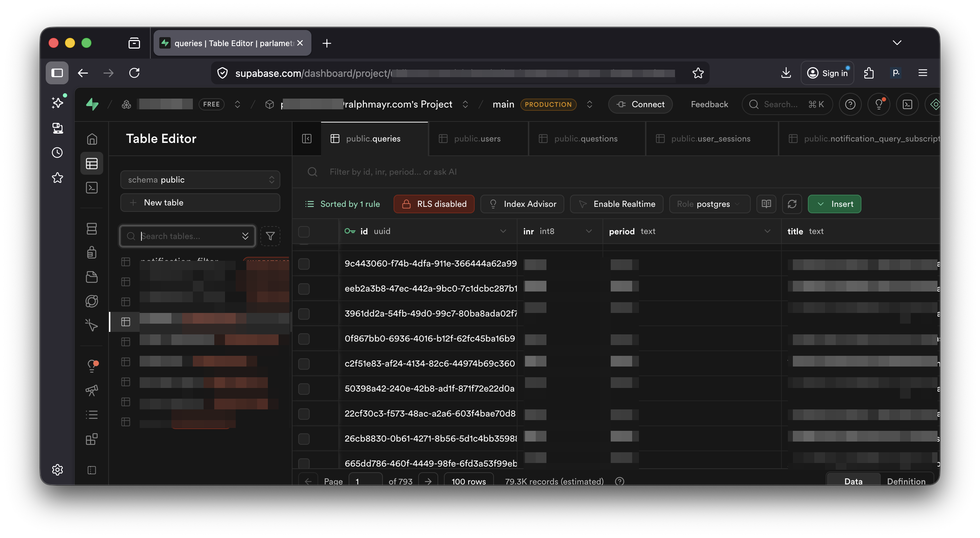Select the header select-all checkbox

point(304,231)
